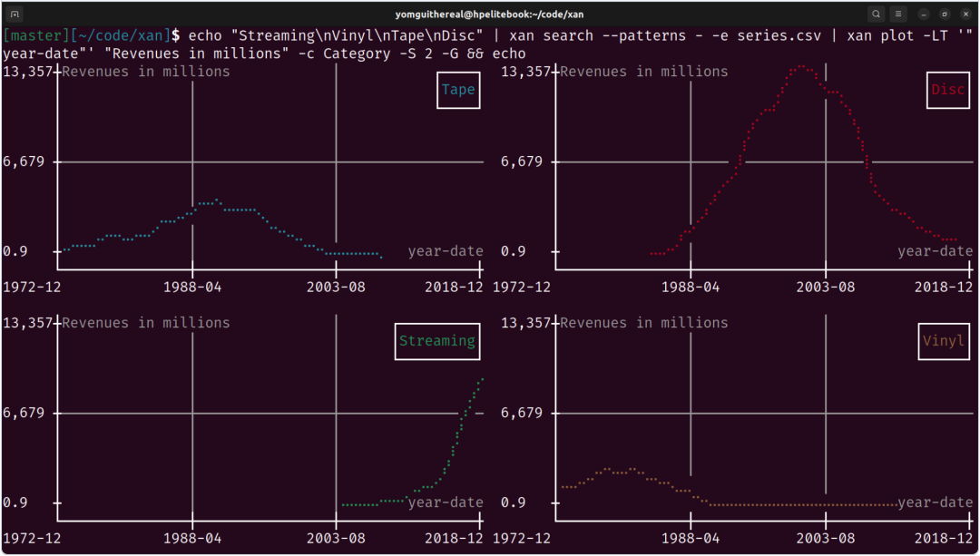Click 1988-04 label under Tape chart
Viewport: 980px width, 556px height.
click(x=192, y=287)
